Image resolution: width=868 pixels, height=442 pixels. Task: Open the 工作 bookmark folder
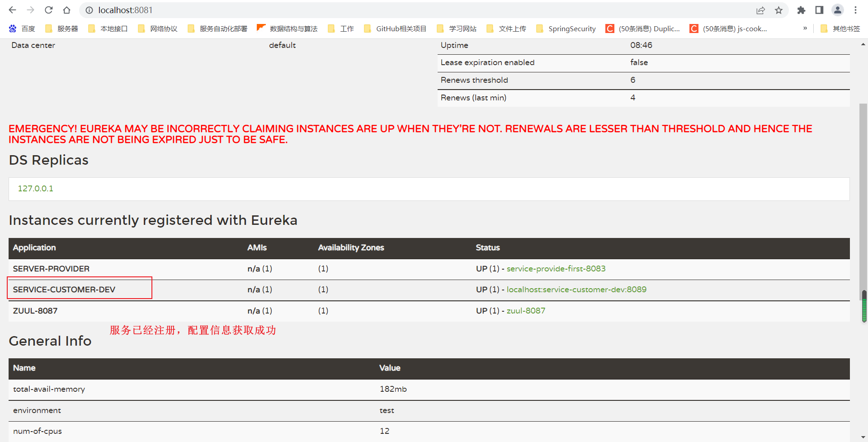pos(341,29)
